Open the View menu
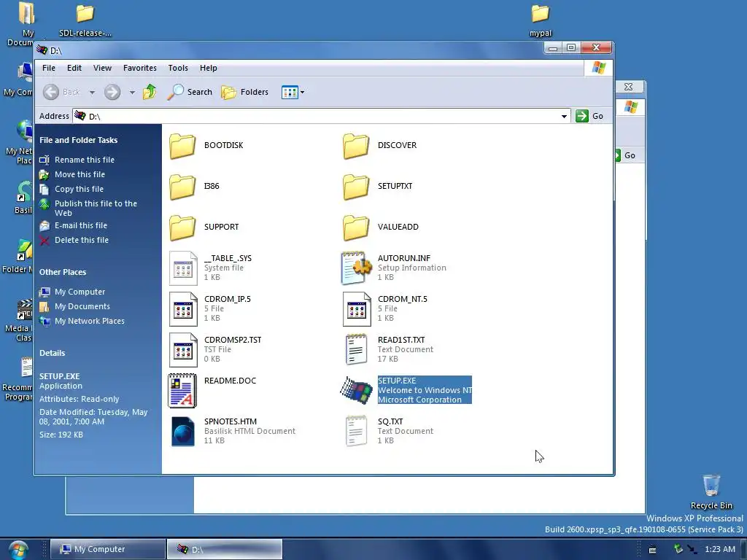Viewport: 747px width, 560px height. (102, 68)
